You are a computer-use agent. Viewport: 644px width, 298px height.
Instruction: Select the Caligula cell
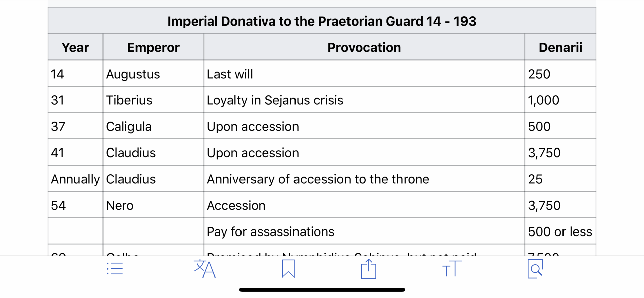tap(153, 126)
